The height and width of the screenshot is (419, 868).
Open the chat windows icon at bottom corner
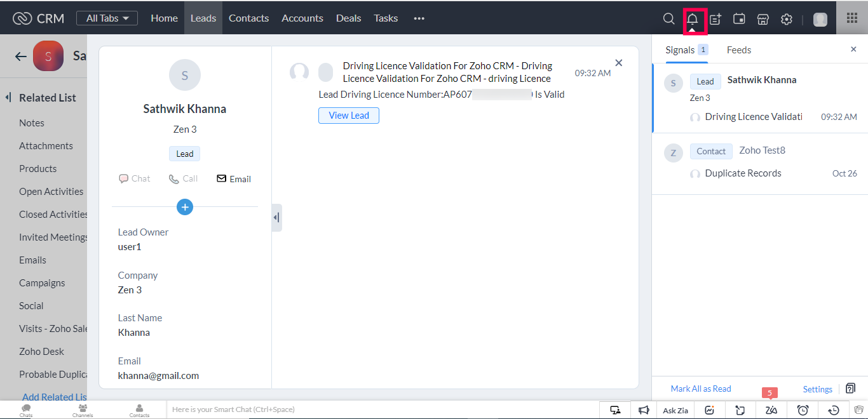click(859, 410)
